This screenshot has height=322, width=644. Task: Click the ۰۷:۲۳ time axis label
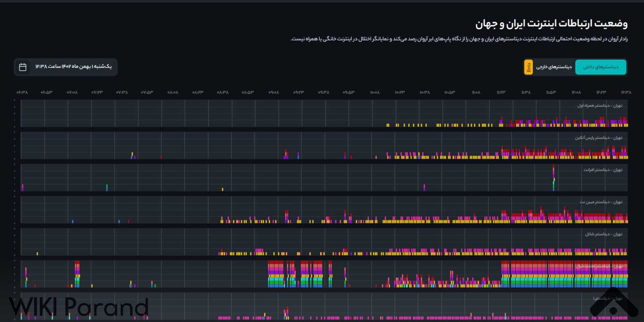click(x=97, y=92)
